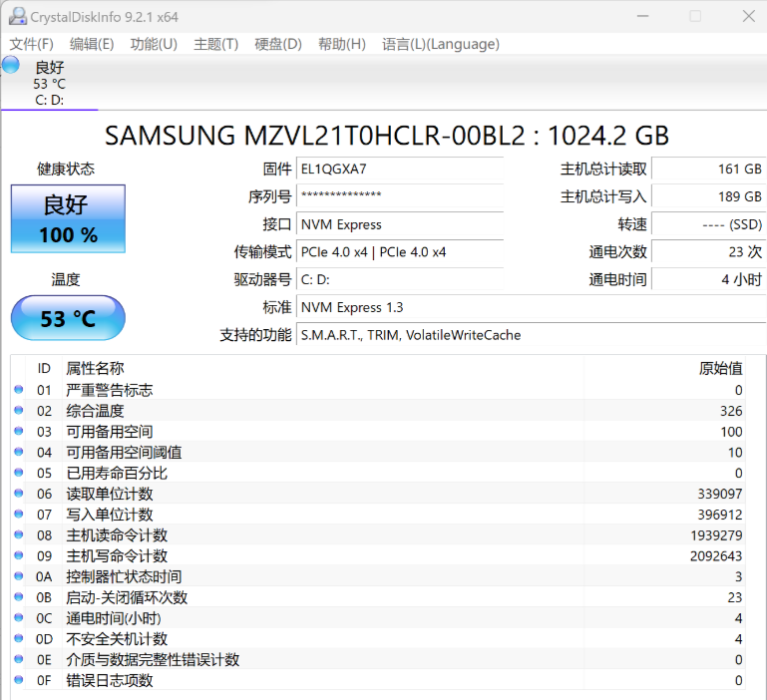Click the firmware field EL1QGXA7

[x=400, y=170]
